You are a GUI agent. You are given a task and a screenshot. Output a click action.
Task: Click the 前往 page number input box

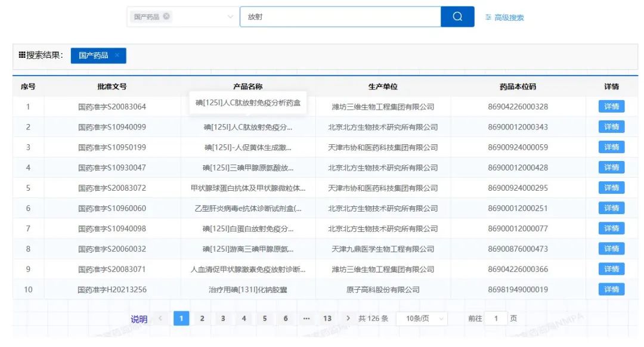[x=496, y=318]
